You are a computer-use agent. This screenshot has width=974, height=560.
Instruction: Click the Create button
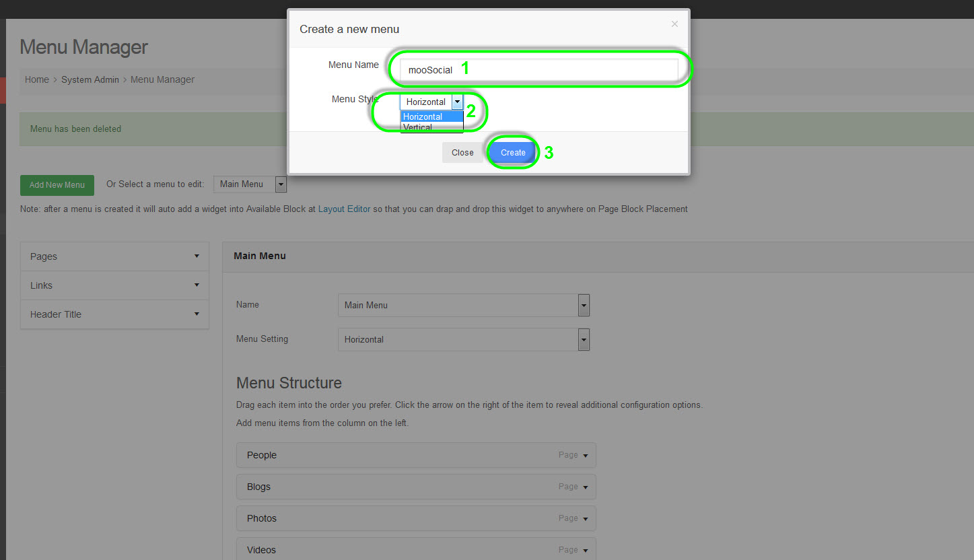point(512,153)
